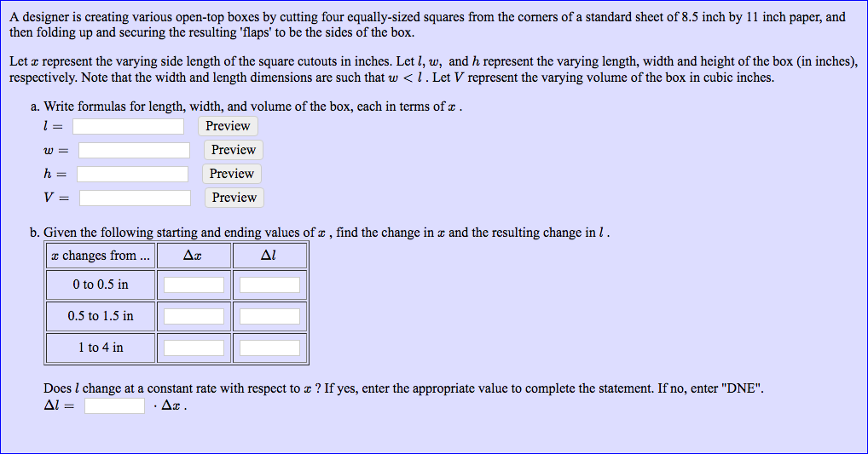Select the Δx field for 1 to 4 in

[x=194, y=348]
